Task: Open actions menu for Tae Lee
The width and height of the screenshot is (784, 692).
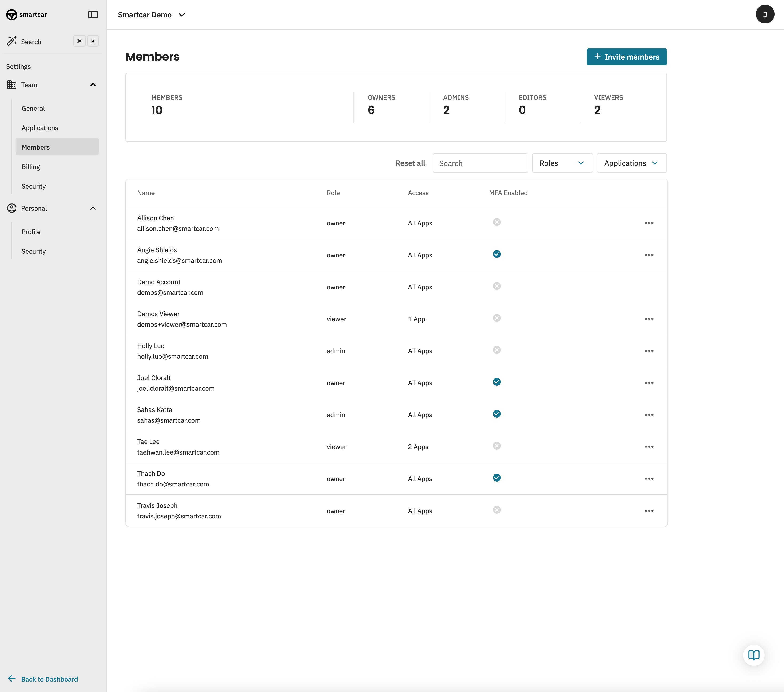Action: pos(649,447)
